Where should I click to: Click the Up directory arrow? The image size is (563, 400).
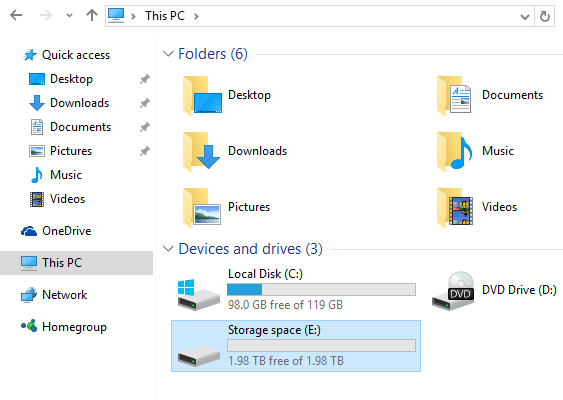[92, 15]
